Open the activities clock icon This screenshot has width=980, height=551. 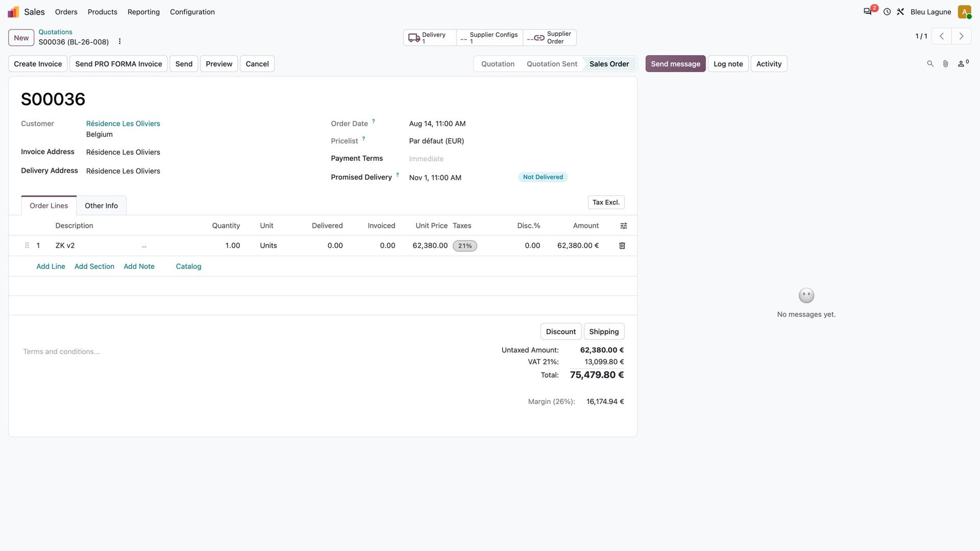pos(887,12)
